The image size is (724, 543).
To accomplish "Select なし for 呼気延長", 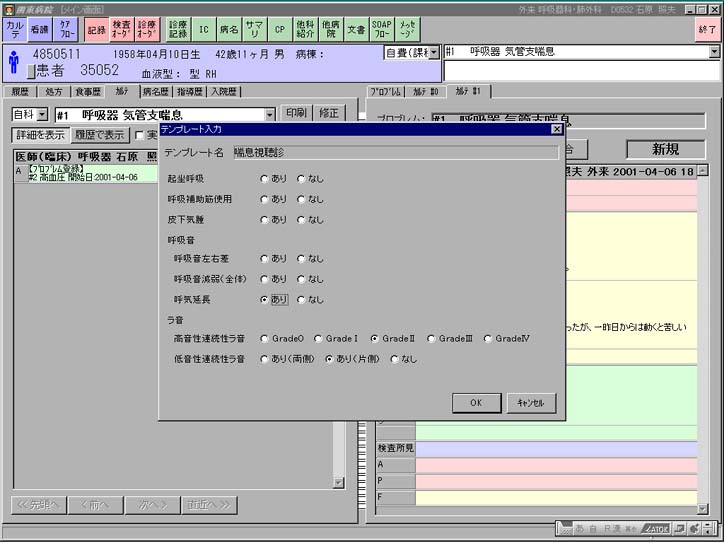I will pos(302,299).
